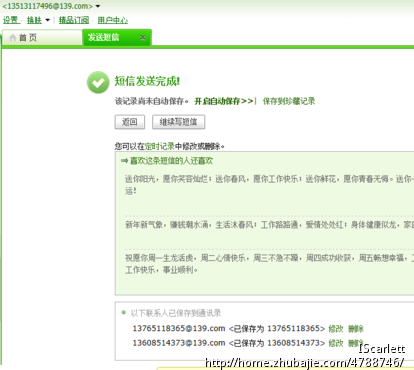Open the 定时记录 link
Screen dimensions: 414x370
159,146
